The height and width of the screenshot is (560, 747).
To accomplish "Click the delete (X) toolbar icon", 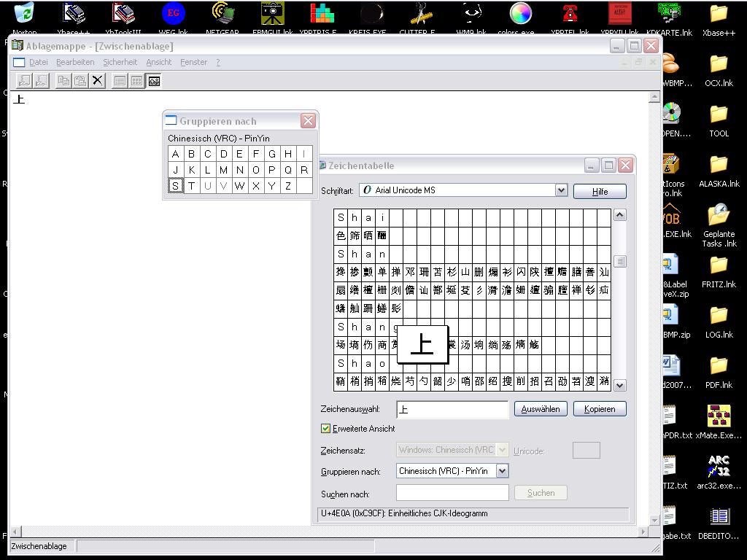I will 97,80.
